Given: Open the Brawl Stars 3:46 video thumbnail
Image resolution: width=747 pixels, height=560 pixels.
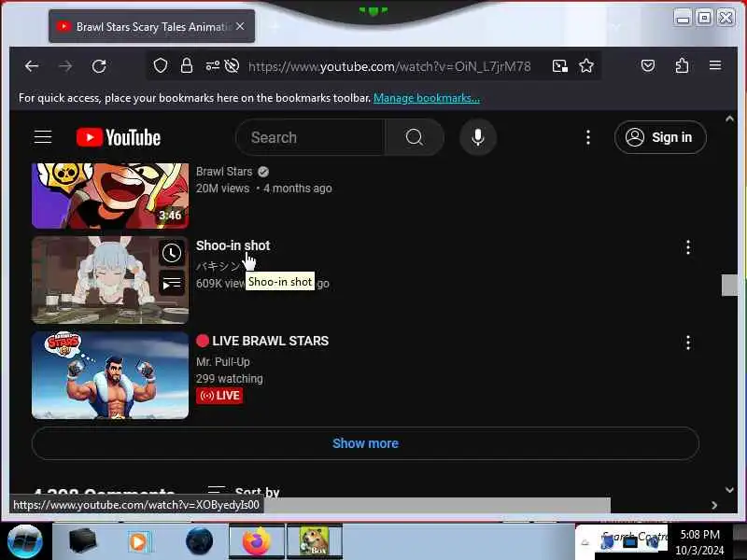Looking at the screenshot, I should (110, 196).
